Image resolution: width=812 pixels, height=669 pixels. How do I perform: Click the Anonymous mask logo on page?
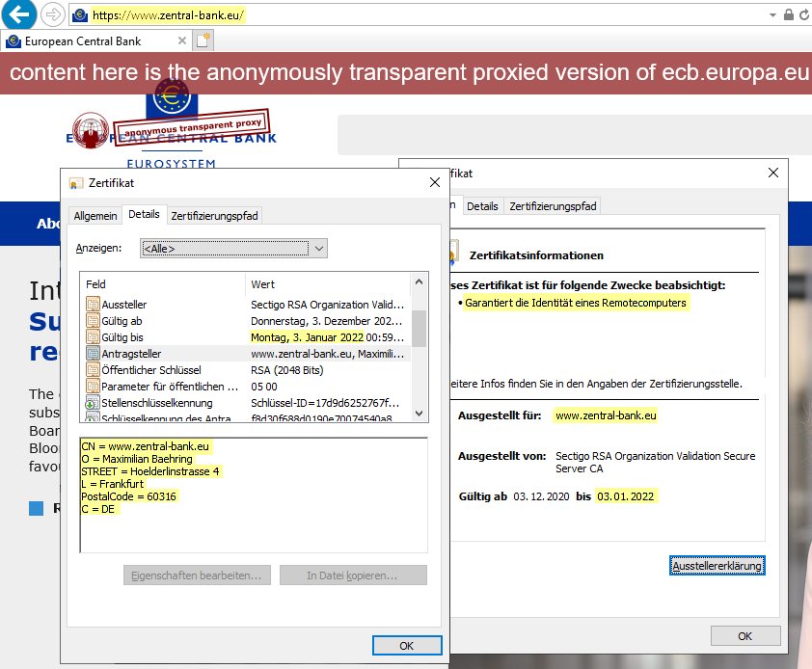(90, 130)
